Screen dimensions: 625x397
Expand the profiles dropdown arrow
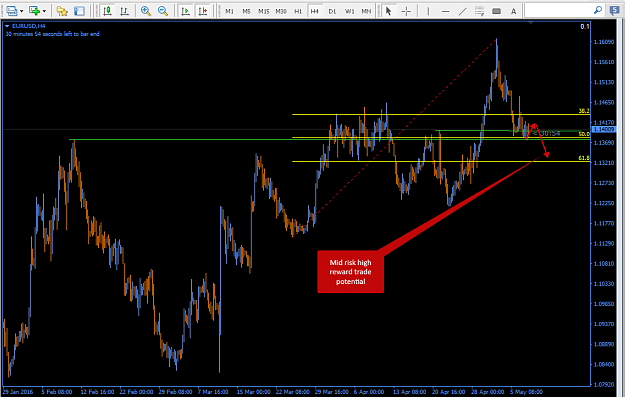pyautogui.click(x=44, y=11)
